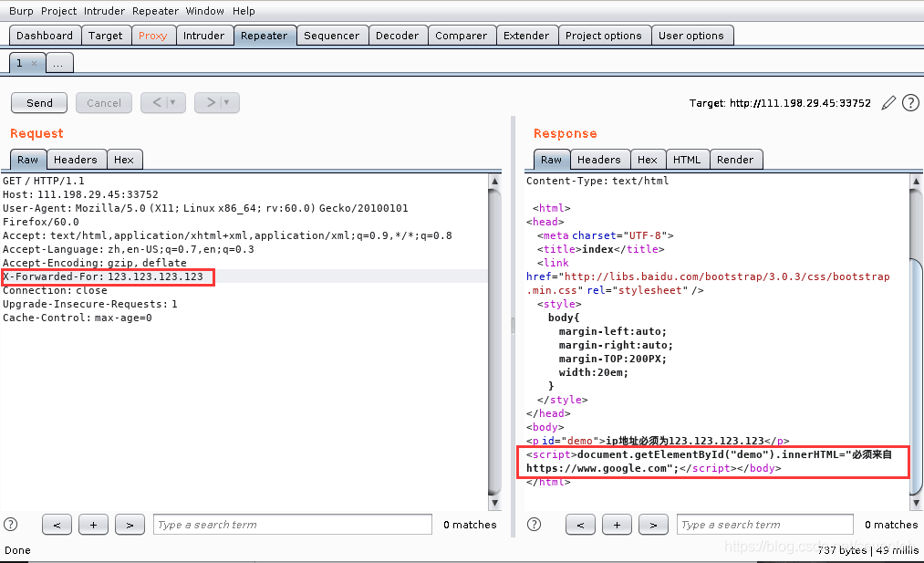Screen dimensions: 924x563
Task: Open help icon beside response search bar
Action: (534, 524)
